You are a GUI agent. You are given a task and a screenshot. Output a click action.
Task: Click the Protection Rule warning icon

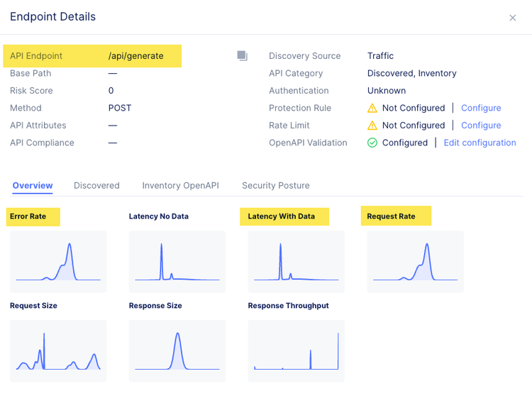pos(372,108)
